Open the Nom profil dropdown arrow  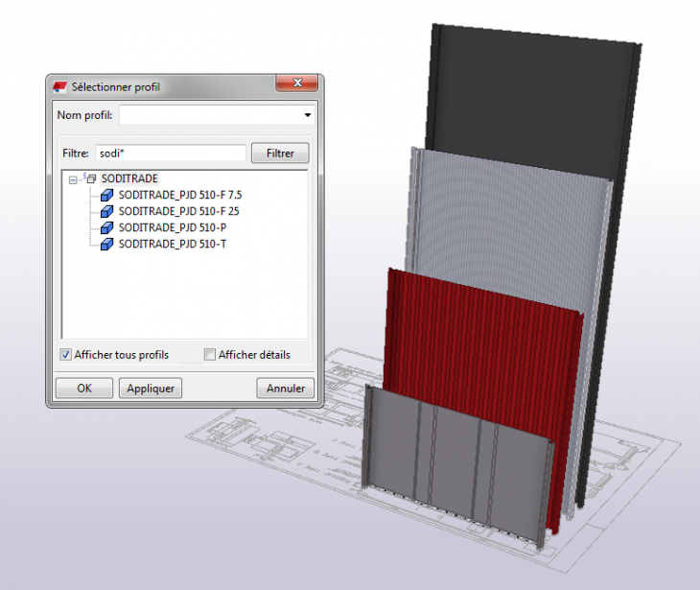[x=308, y=115]
